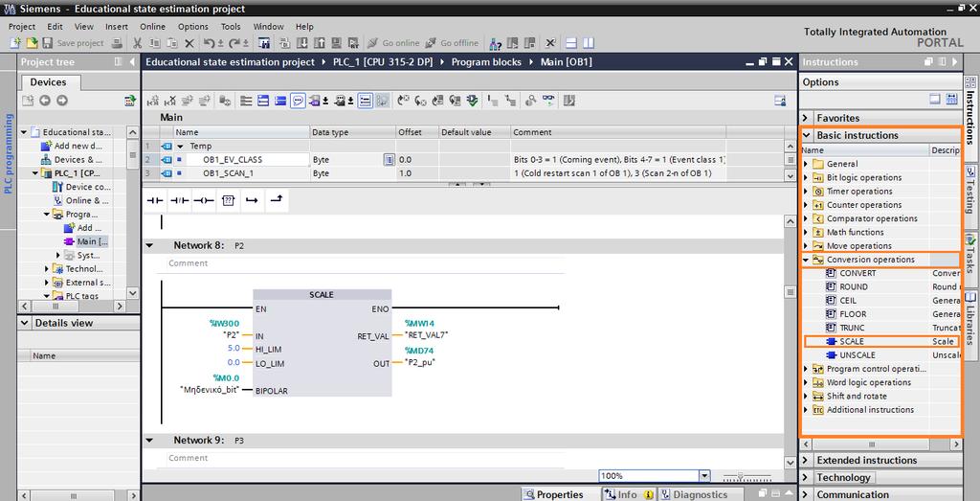The width and height of the screenshot is (980, 501).
Task: Collapse the Temp row in interface table
Action: click(x=181, y=146)
